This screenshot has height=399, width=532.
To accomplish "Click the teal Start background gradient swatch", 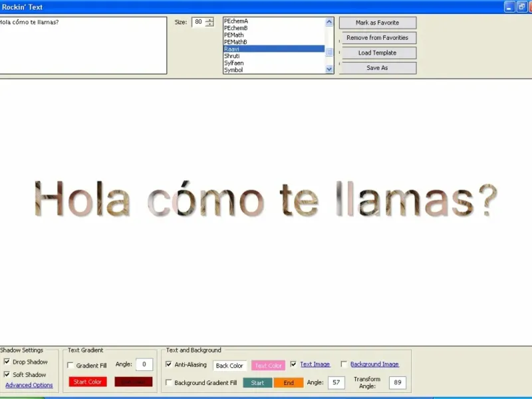I will click(x=257, y=383).
